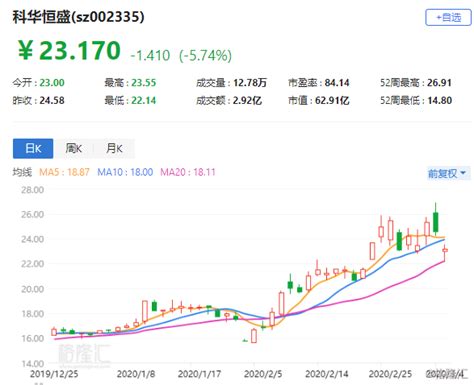Click the percent change (-5.74%)
The height and width of the screenshot is (385, 474).
pos(205,55)
